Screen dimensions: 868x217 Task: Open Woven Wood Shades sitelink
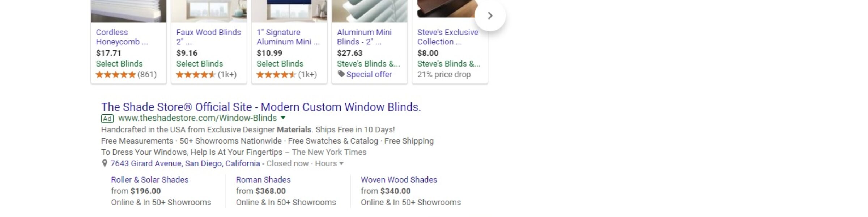tap(399, 180)
